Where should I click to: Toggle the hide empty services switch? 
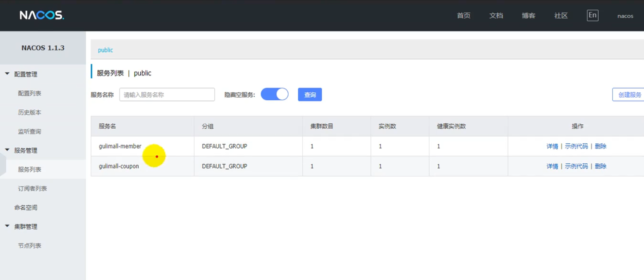275,94
